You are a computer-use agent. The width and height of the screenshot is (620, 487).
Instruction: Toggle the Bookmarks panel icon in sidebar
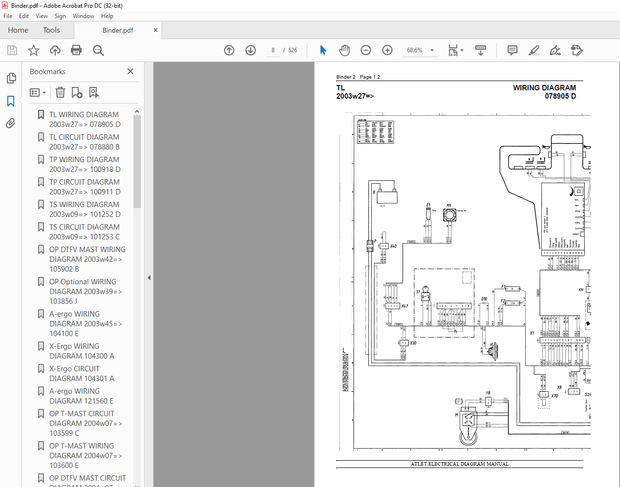[11, 101]
